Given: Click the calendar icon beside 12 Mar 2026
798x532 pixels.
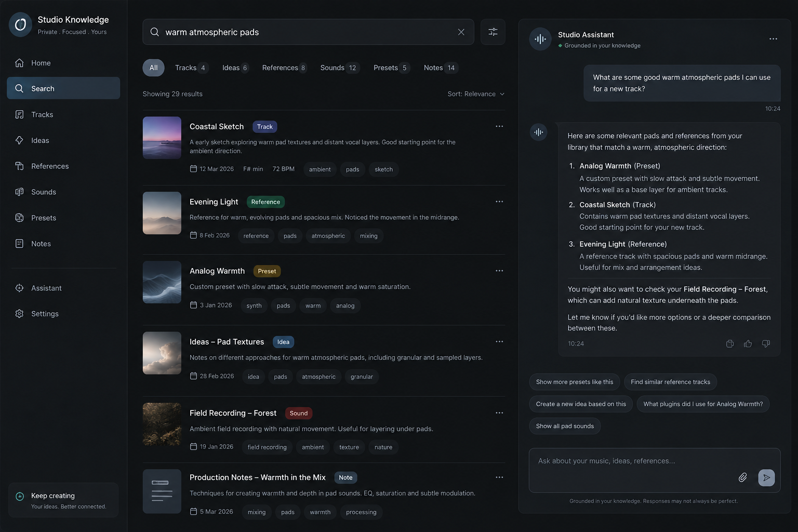Looking at the screenshot, I should (x=193, y=169).
